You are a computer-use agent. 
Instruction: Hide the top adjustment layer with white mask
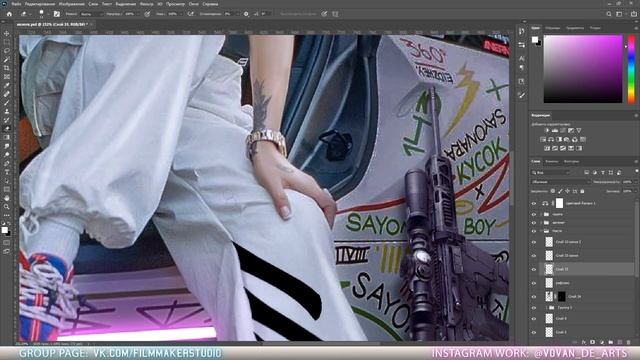(x=534, y=203)
